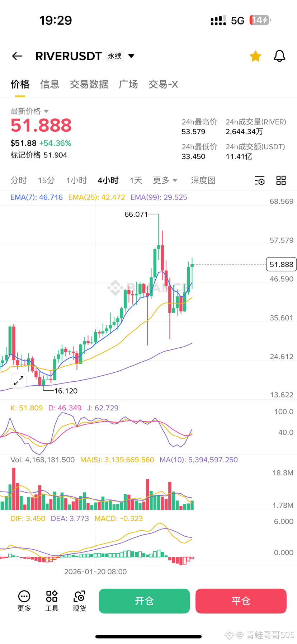The height and width of the screenshot is (644, 297).
Task: Tap the 66.071 high price marker
Action: [x=136, y=214]
